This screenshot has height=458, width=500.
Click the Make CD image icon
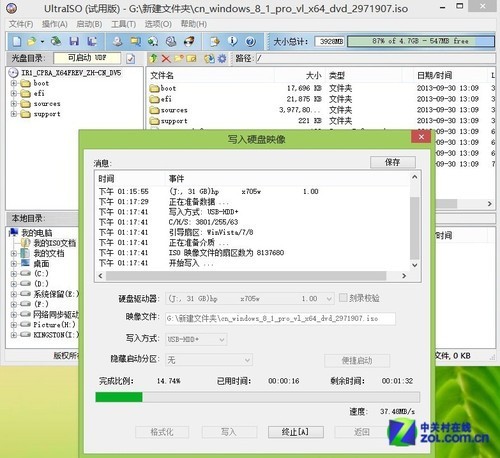[117, 41]
